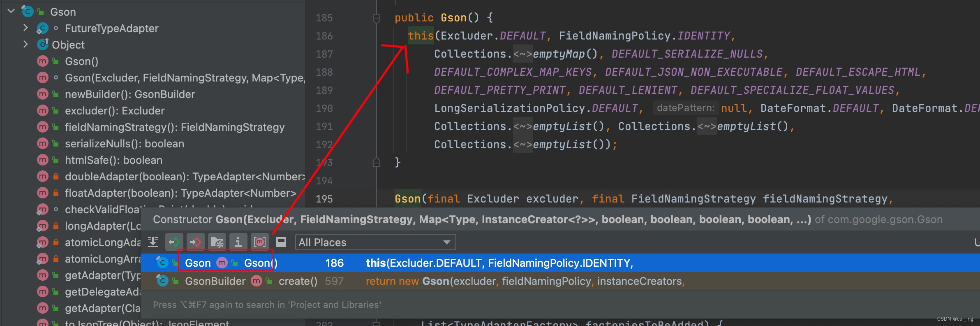The width and height of the screenshot is (980, 326).
Task: Click the method icon beside htmlSafe(): boolean
Action: (43, 160)
